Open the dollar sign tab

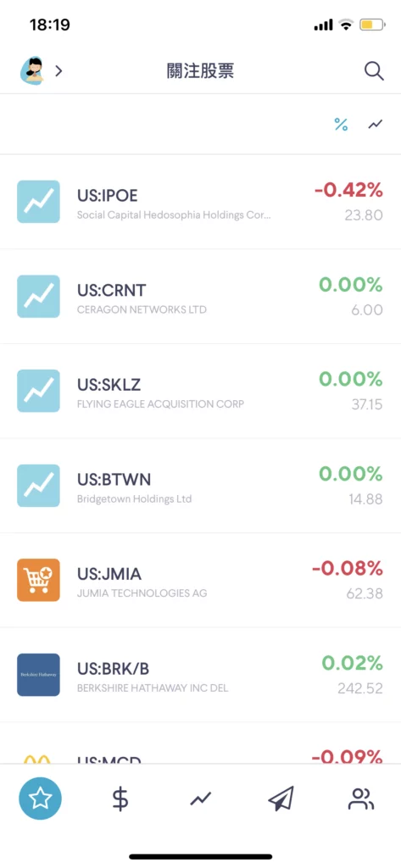click(120, 798)
